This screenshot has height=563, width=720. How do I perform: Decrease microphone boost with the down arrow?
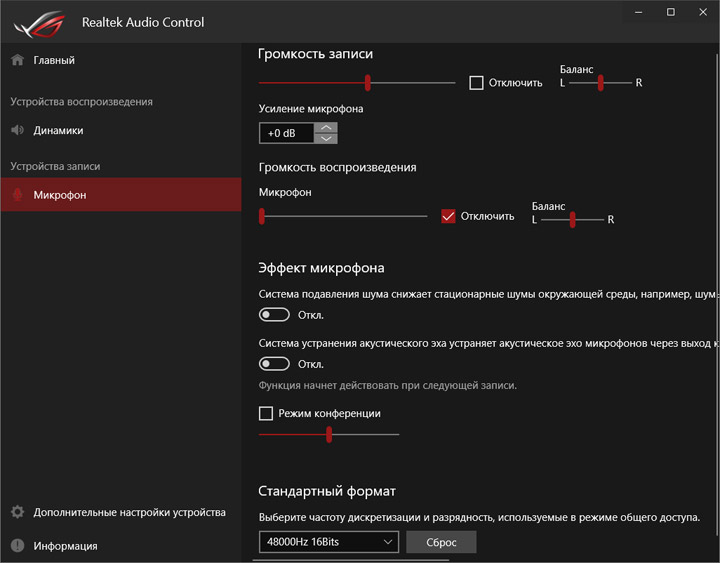[x=326, y=139]
